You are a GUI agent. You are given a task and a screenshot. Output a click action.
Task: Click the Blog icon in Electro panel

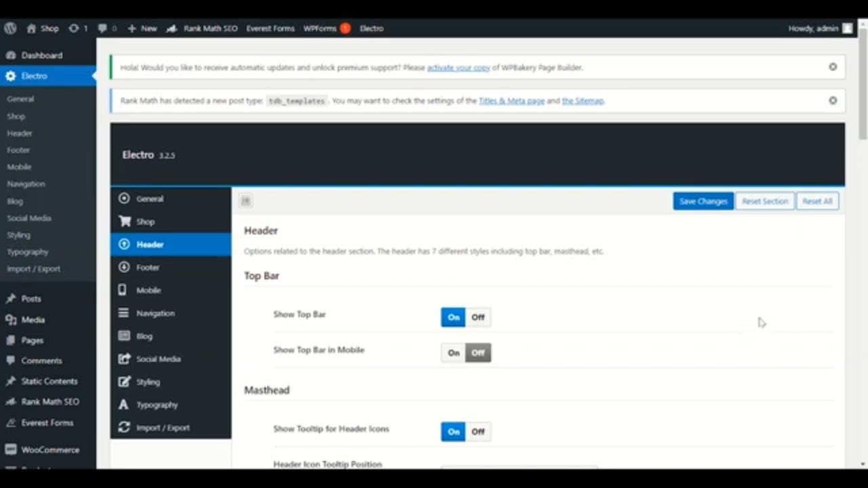click(124, 336)
